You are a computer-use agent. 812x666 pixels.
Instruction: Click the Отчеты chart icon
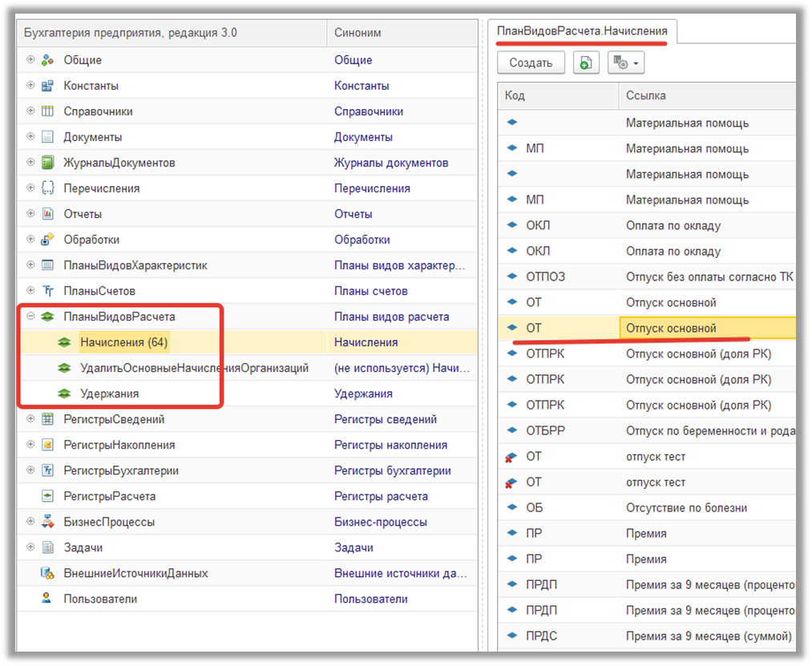tap(47, 214)
